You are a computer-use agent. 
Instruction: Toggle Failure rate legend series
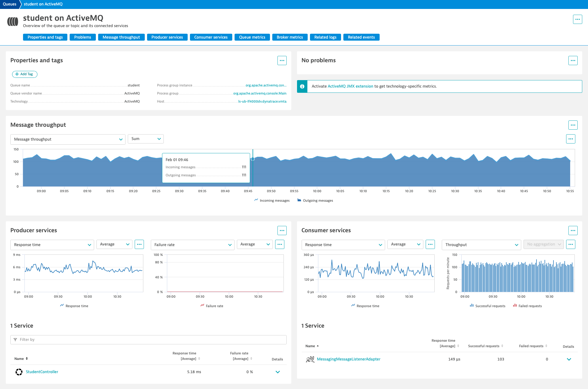212,306
